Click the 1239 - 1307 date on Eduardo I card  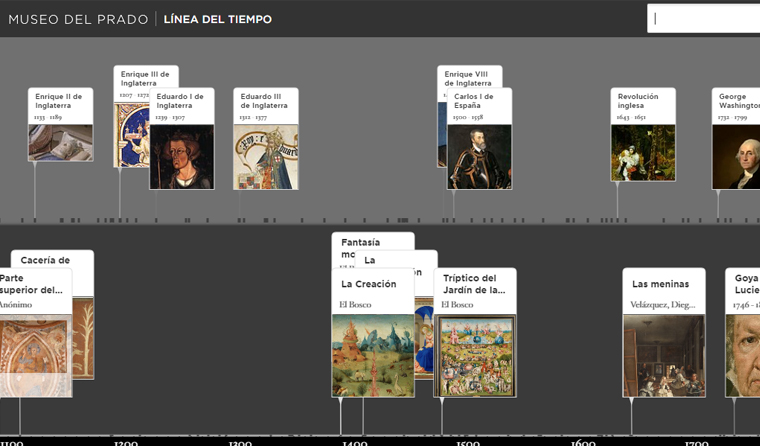[170, 117]
